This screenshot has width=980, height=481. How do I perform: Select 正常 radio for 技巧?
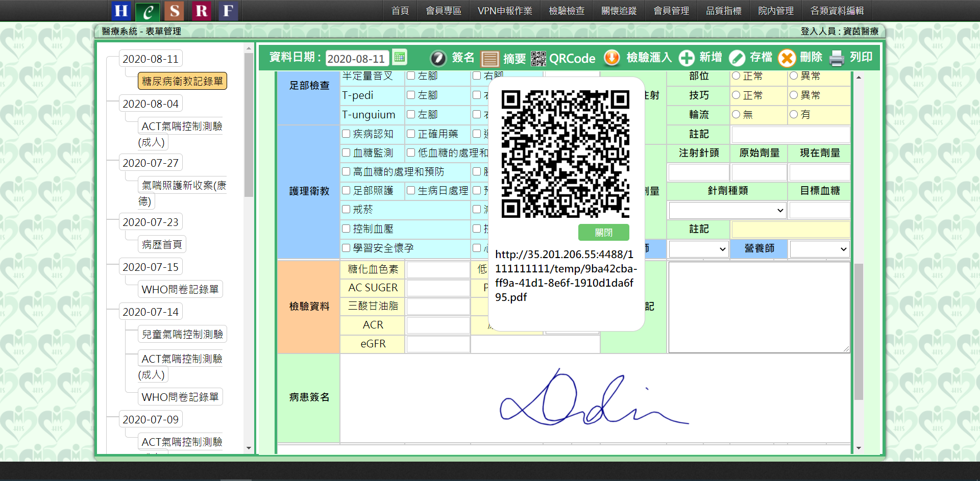pyautogui.click(x=736, y=95)
